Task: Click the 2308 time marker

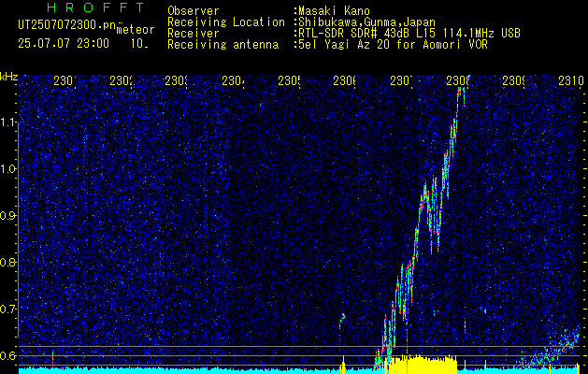Action: pyautogui.click(x=458, y=80)
